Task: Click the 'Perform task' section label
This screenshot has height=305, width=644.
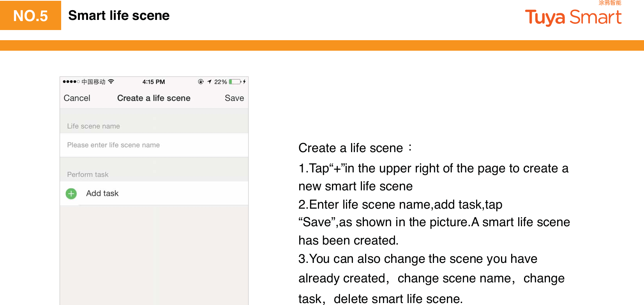Action: 88,174
